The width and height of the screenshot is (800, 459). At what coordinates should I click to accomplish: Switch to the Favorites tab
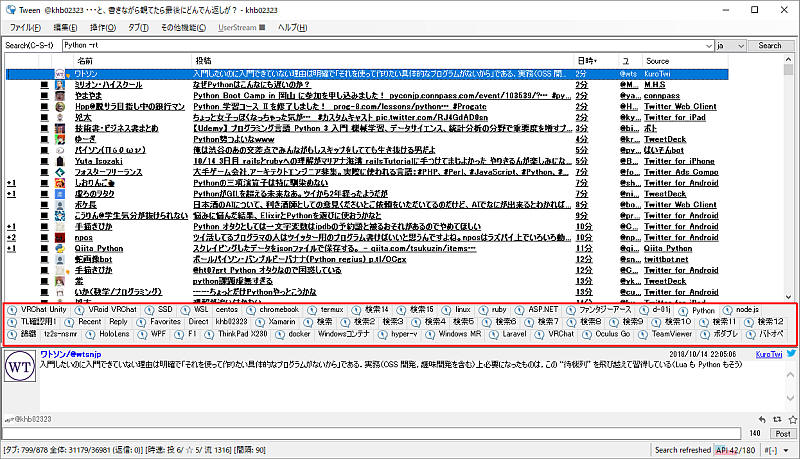click(x=159, y=322)
